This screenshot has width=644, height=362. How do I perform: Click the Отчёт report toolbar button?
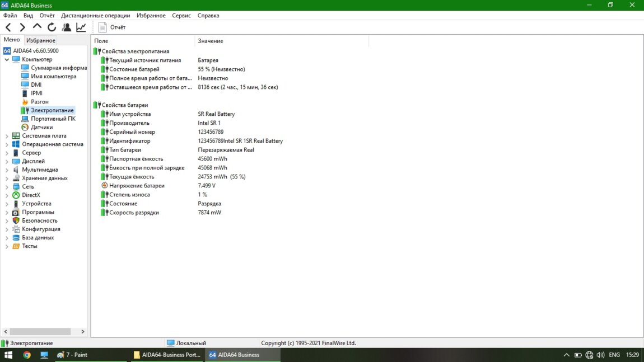112,27
